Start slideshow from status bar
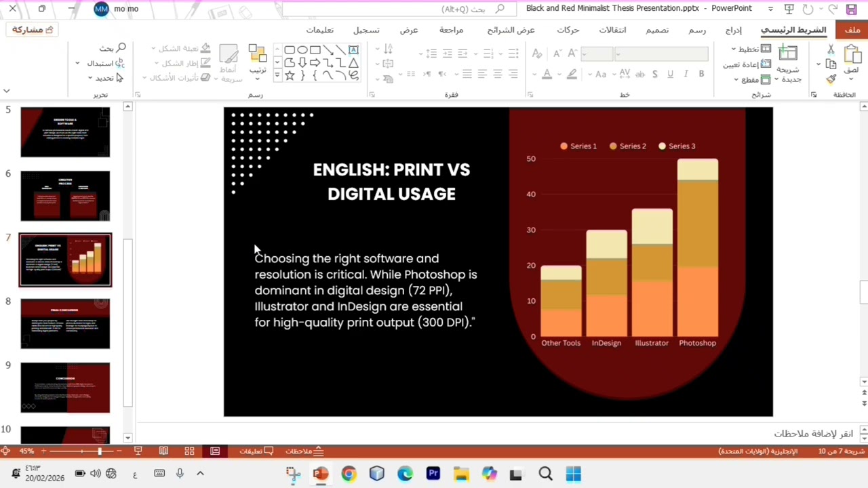This screenshot has height=488, width=868. click(138, 451)
